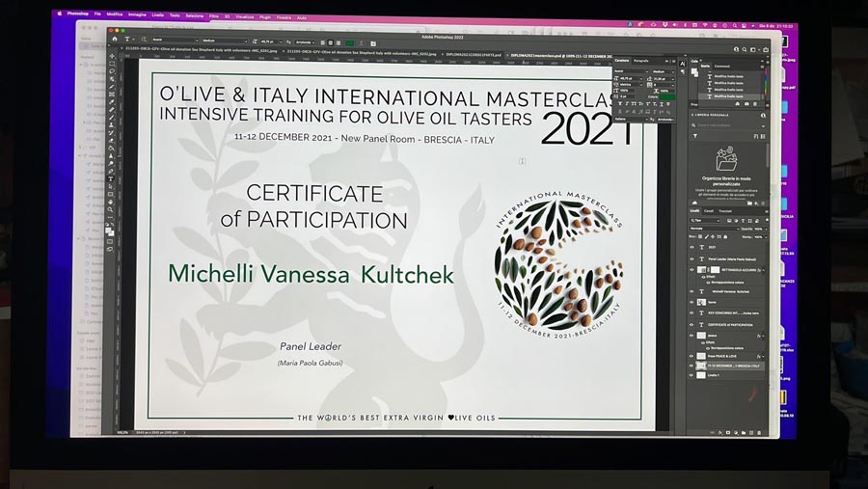Open the Immagine menu
The width and height of the screenshot is (868, 489).
137,15
